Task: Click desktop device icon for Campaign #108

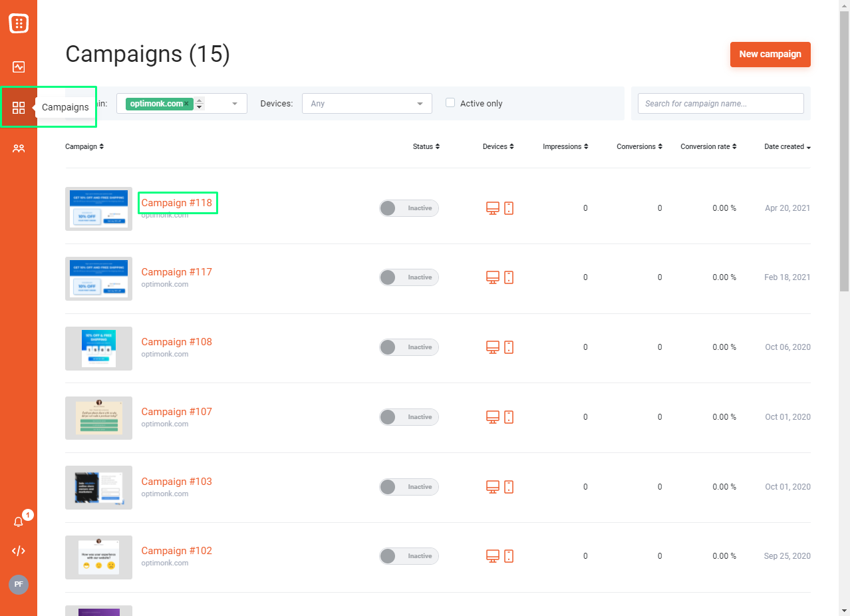Action: (x=493, y=347)
